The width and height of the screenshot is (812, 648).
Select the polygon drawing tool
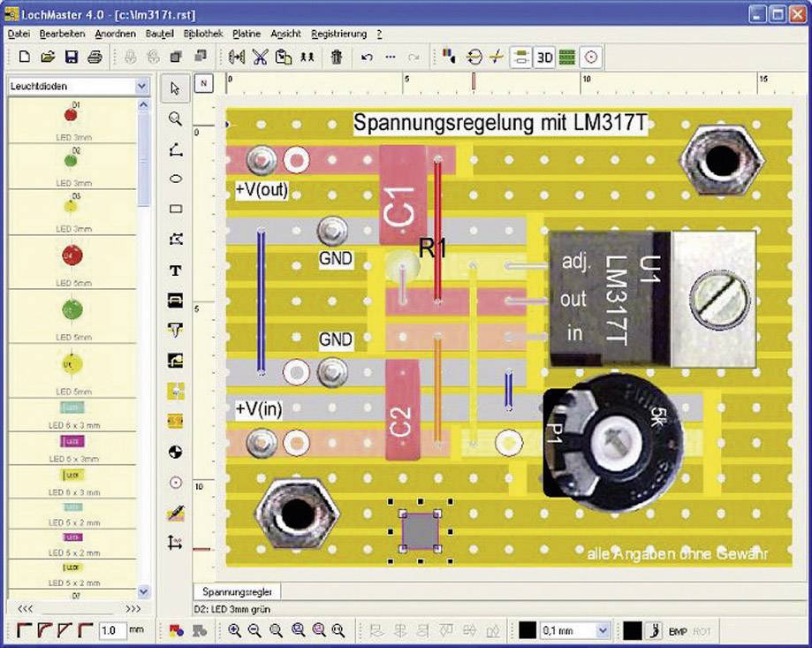tap(176, 239)
